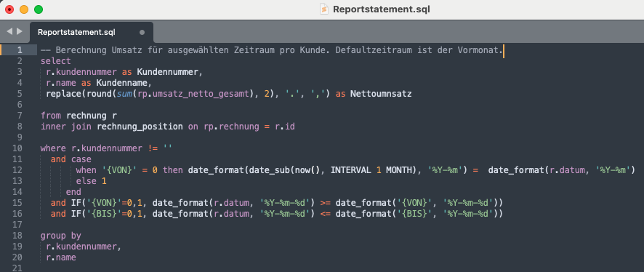Screen dimensions: 644x272
Task: Click line number 12 in gutter
Action: click(17, 169)
